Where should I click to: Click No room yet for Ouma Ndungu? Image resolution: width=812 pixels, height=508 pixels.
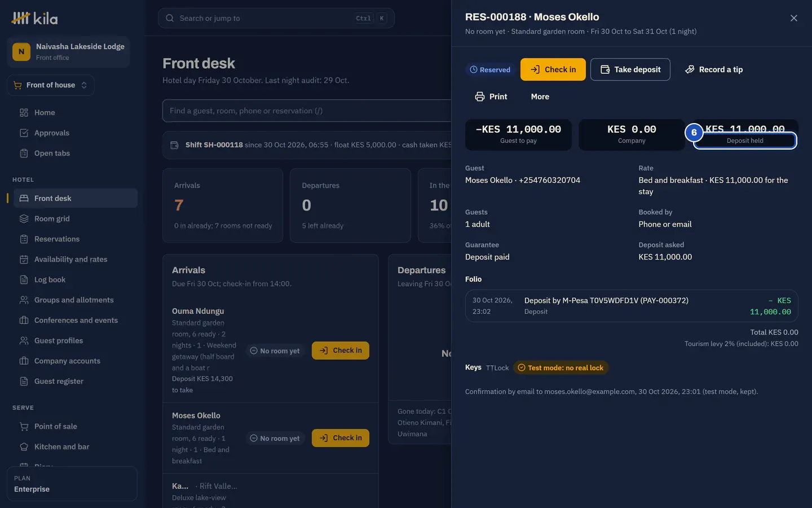[275, 351]
